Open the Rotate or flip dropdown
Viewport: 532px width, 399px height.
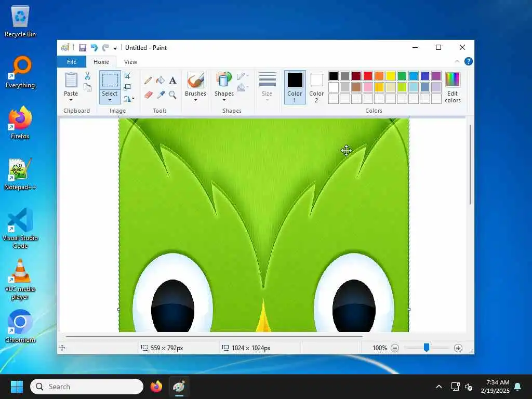pyautogui.click(x=129, y=99)
